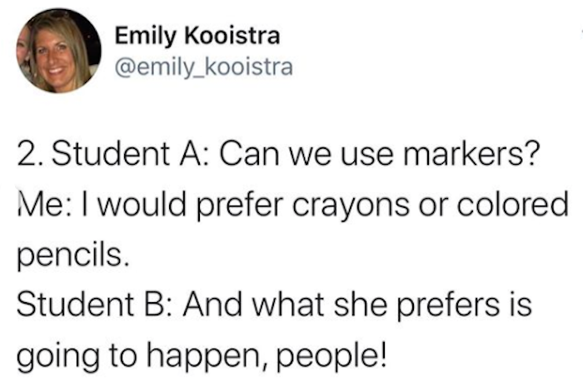
Task: Click the last line "going to happen, people!"
Action: [202, 357]
